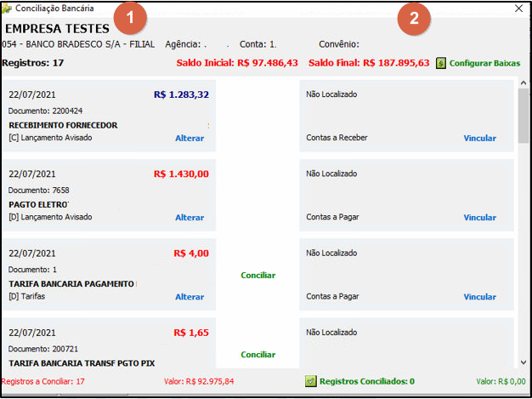
Task: Click Alterar for TARIFA BANCARIA PAGAMENTO entry
Action: 190,297
